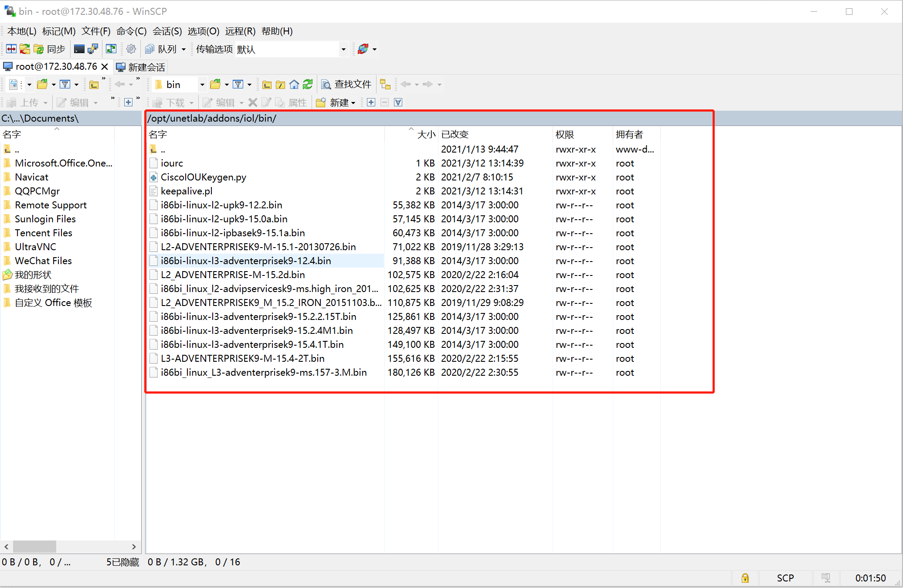Expand remote open directory dropdown arrow
The image size is (903, 588).
(227, 85)
